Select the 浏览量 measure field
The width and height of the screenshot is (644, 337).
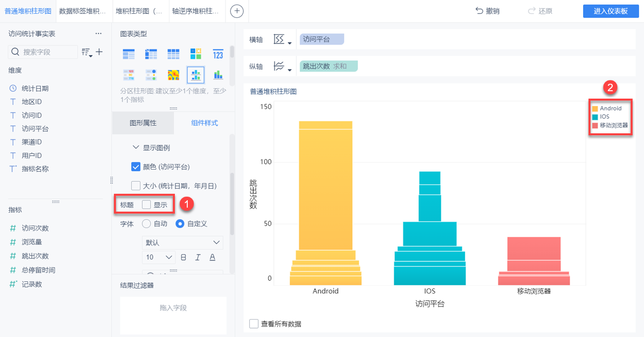(32, 242)
